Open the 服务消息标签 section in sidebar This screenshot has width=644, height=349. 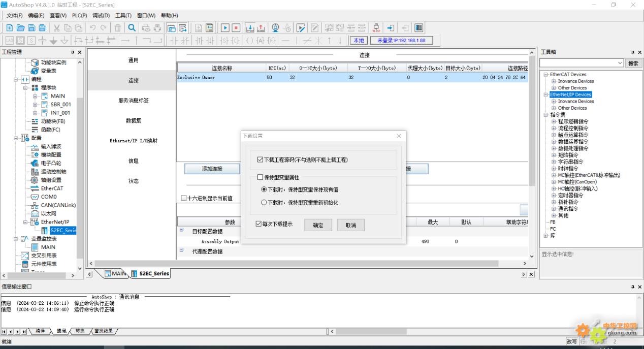[133, 101]
